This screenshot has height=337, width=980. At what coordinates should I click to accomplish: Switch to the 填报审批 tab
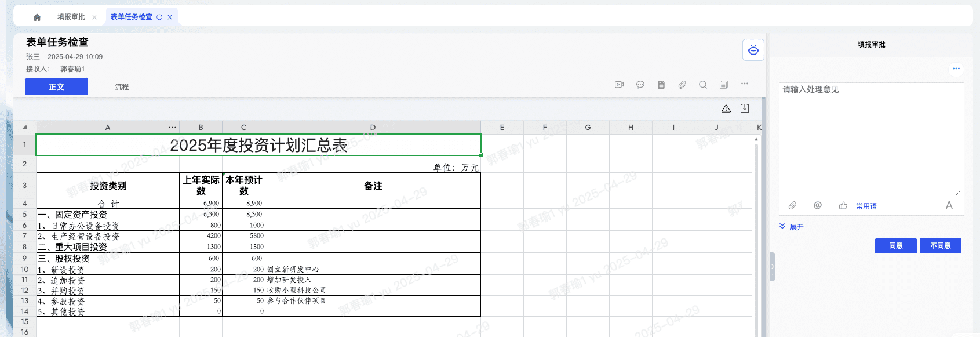71,17
